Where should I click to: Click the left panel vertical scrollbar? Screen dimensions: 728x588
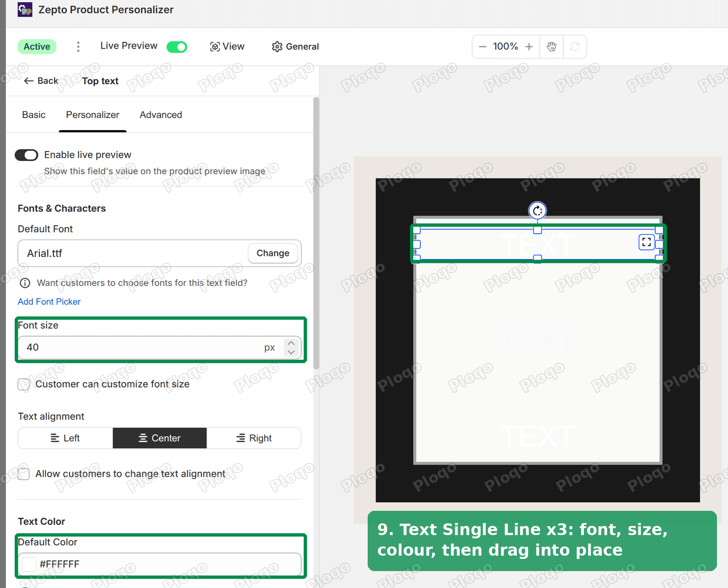click(x=316, y=233)
